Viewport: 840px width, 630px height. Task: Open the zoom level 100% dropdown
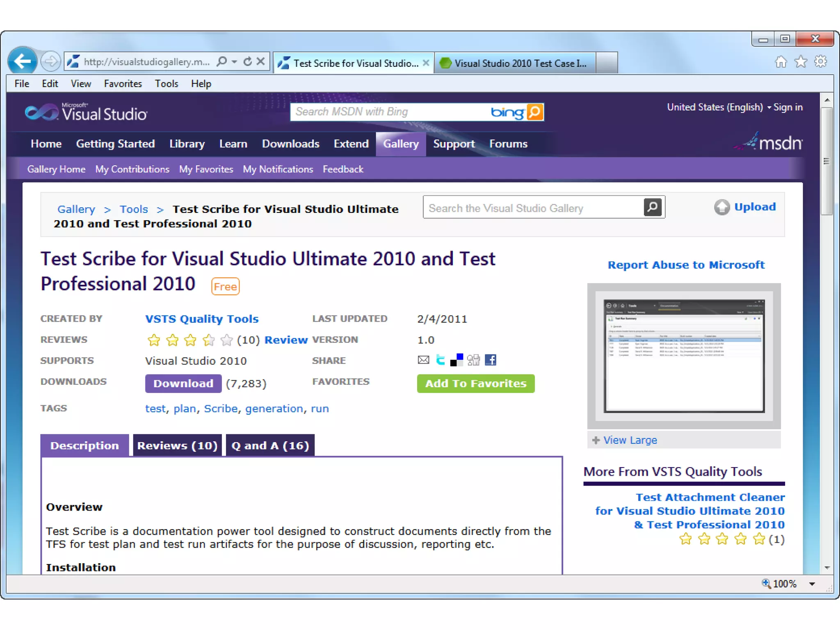(812, 584)
